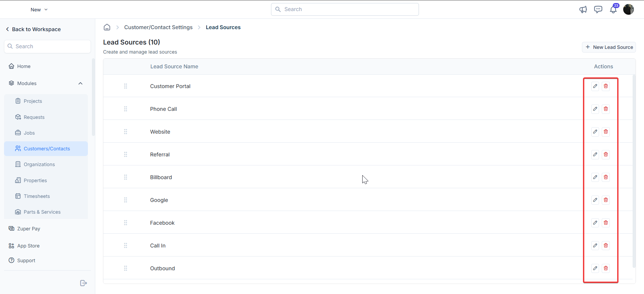644x294 pixels.
Task: Select Customers/Contacts in sidebar
Action: coord(46,149)
